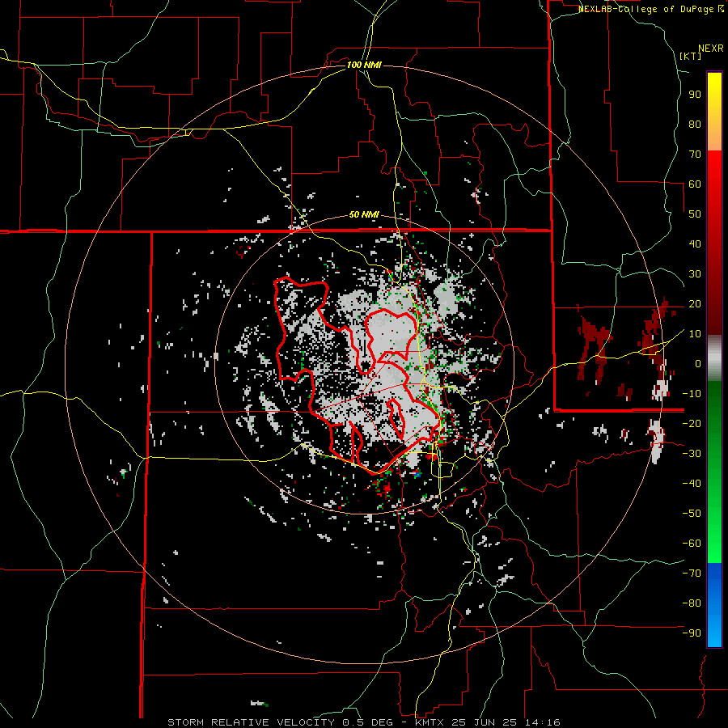Select the positive 30 knot scale label
Screen dimensions: 728x728
pyautogui.click(x=695, y=274)
